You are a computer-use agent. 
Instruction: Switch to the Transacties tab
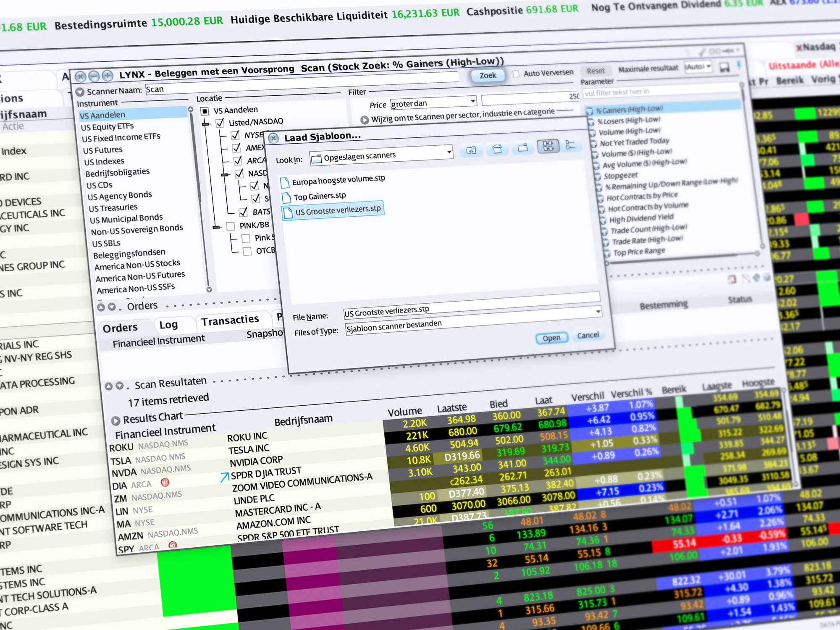pyautogui.click(x=230, y=321)
